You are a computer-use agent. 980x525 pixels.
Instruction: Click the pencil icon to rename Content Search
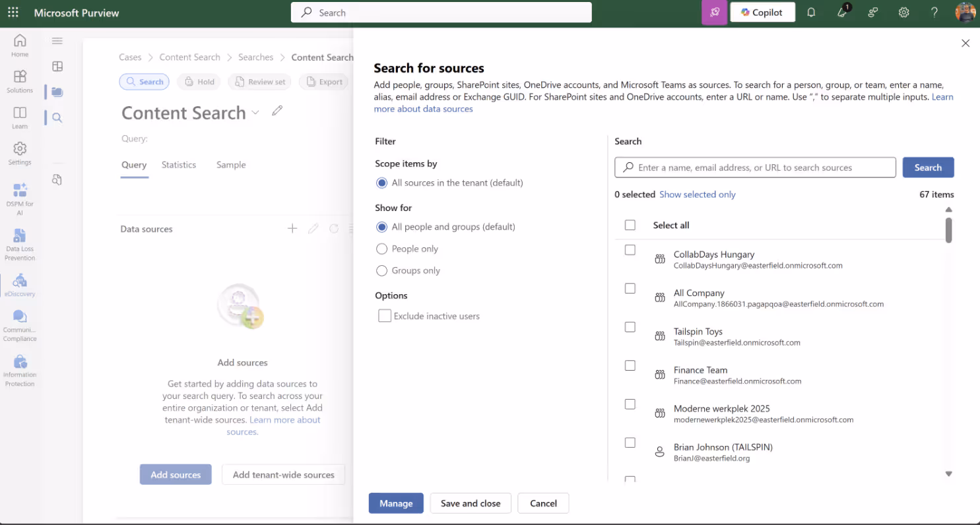click(277, 111)
